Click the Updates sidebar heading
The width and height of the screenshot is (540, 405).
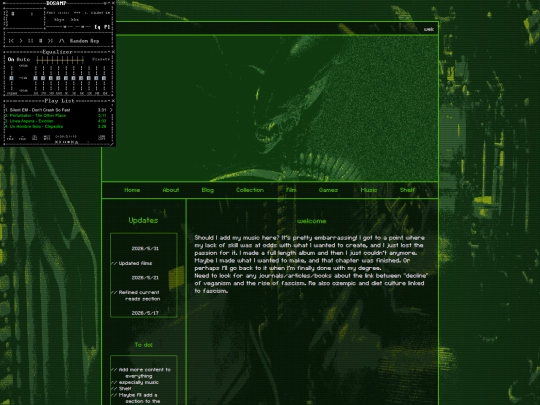(143, 220)
